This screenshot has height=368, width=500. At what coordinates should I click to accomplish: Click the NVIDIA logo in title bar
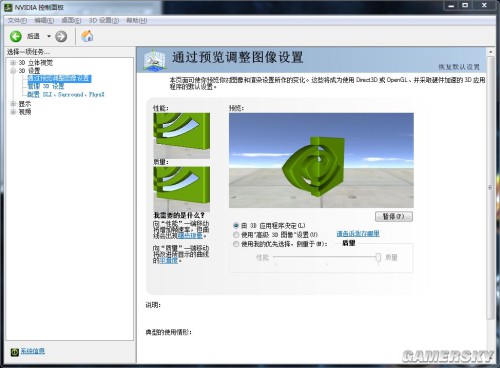pyautogui.click(x=8, y=7)
